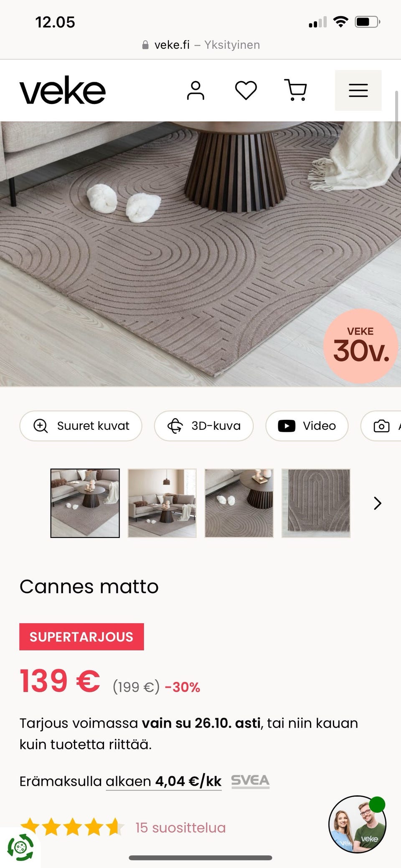Tap the veke.fi address bar
The height and width of the screenshot is (868, 401).
200,45
